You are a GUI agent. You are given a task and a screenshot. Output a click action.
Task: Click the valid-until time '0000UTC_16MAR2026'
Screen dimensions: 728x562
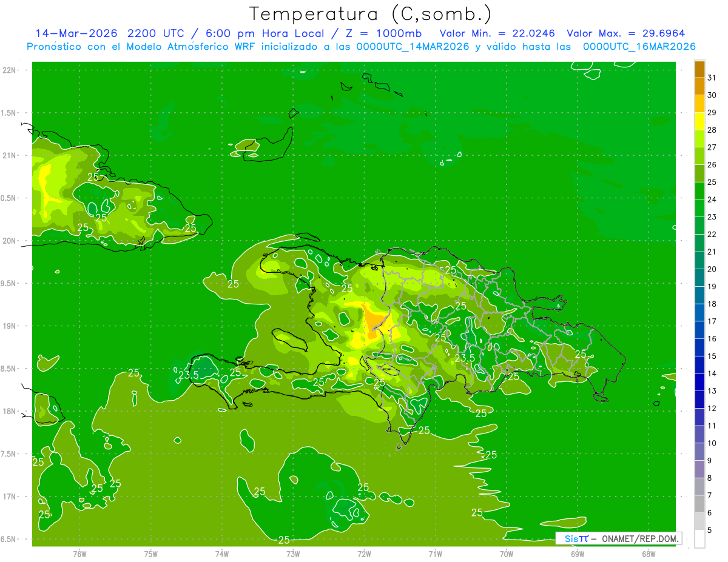[x=639, y=47]
